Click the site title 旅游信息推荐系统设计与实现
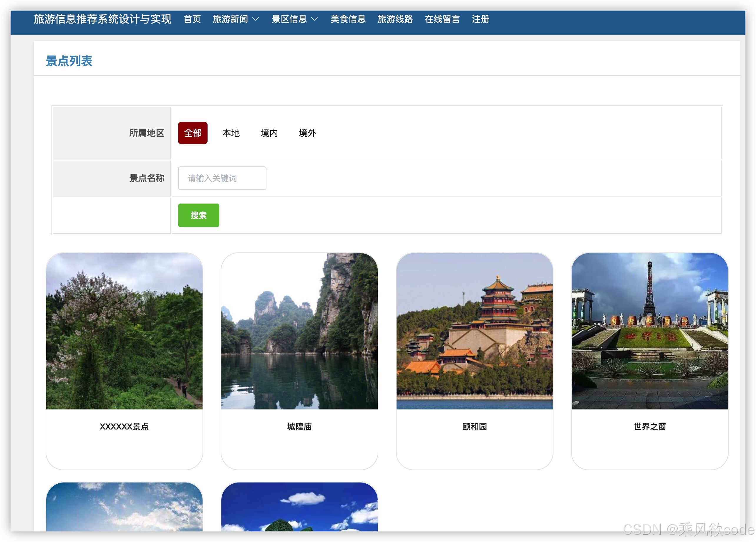The width and height of the screenshot is (756, 542). [102, 19]
